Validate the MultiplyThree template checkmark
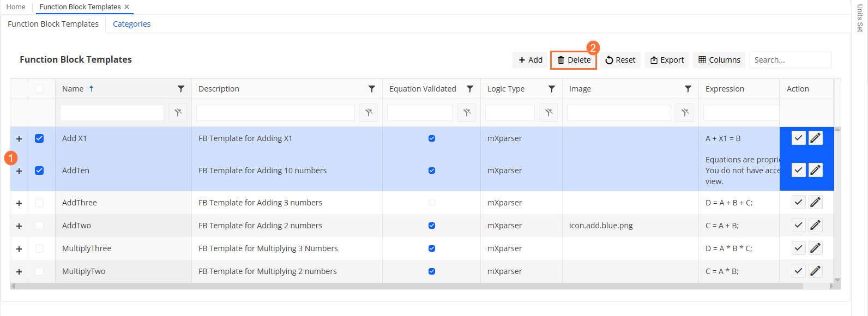Screen dimensions: 868x316 tap(798, 248)
